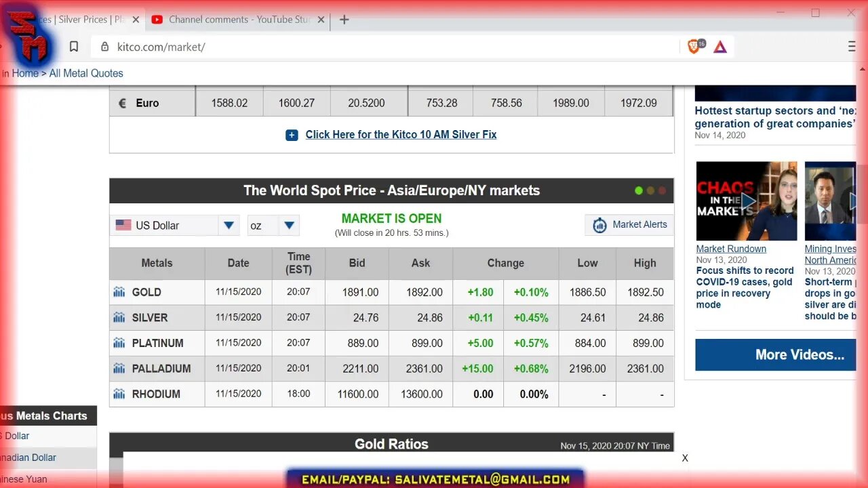The image size is (868, 488).
Task: Play the Mining Investment video thumbnail
Action: tap(831, 201)
